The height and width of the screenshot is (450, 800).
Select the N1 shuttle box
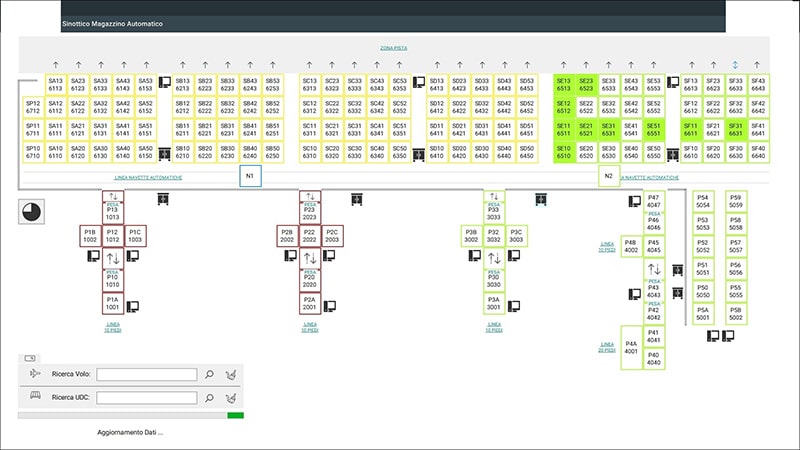(251, 177)
